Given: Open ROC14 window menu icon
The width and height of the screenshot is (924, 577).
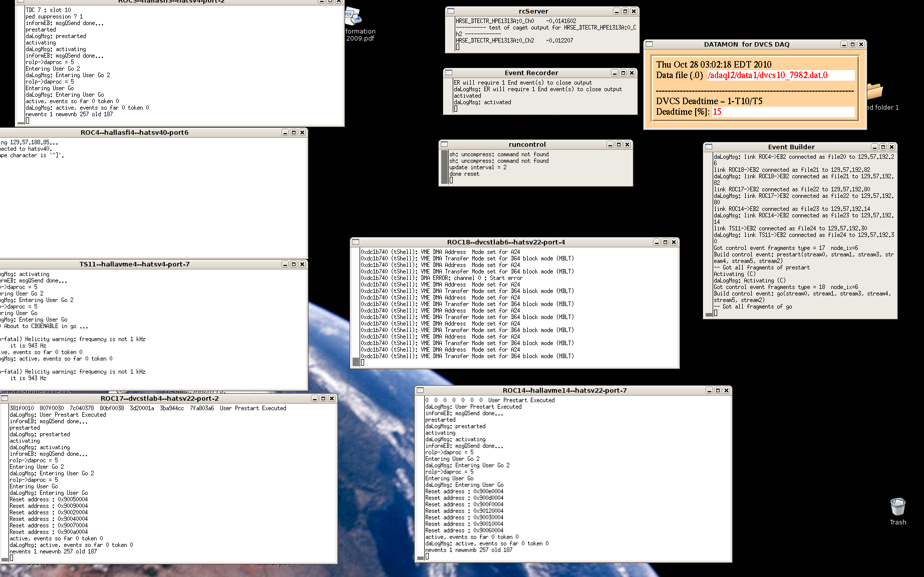Looking at the screenshot, I should (x=421, y=390).
